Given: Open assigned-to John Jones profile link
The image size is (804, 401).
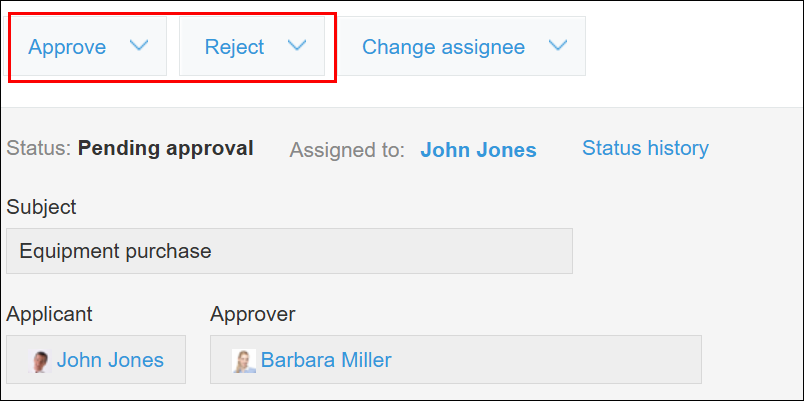Looking at the screenshot, I should click(x=478, y=150).
